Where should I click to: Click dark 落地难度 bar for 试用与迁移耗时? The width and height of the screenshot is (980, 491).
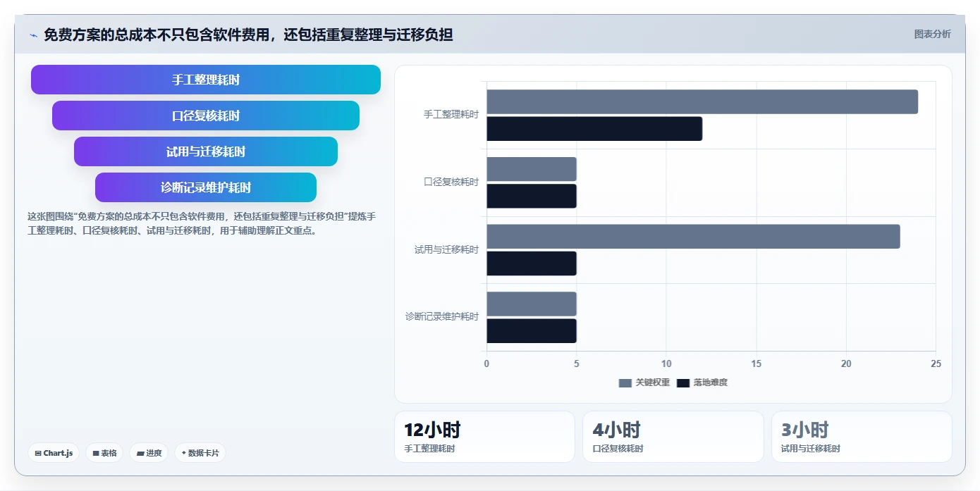[532, 263]
